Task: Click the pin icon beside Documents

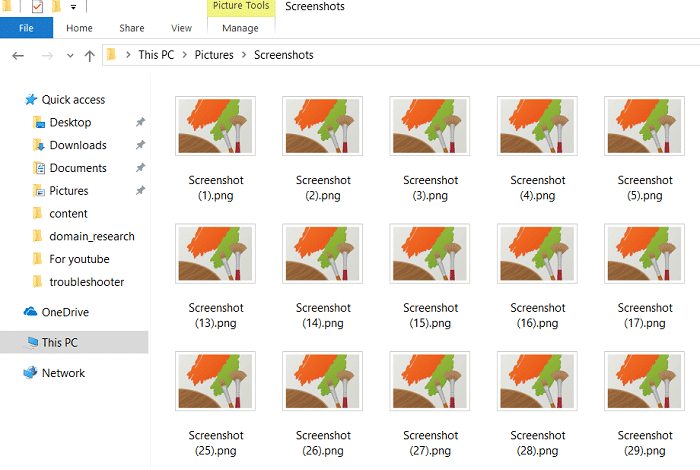Action: tap(141, 167)
